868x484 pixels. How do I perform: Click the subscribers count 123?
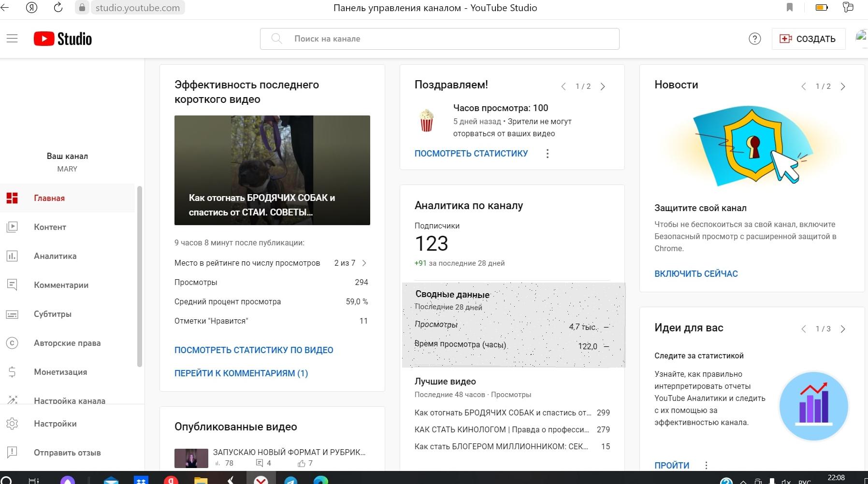(432, 243)
